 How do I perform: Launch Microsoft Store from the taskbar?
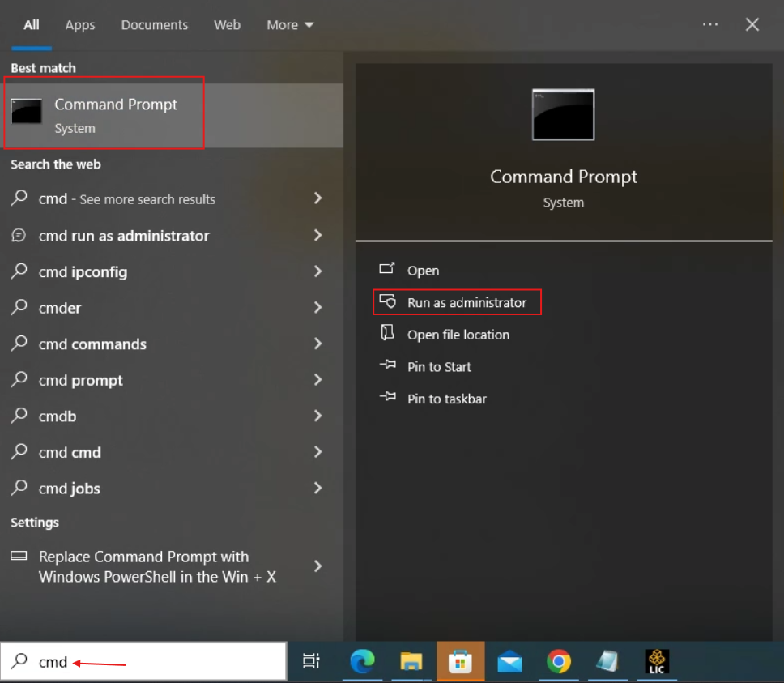[x=460, y=662]
